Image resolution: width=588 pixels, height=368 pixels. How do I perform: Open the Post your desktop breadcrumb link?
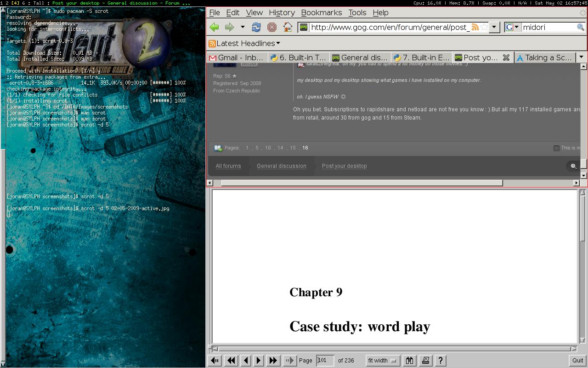click(345, 166)
